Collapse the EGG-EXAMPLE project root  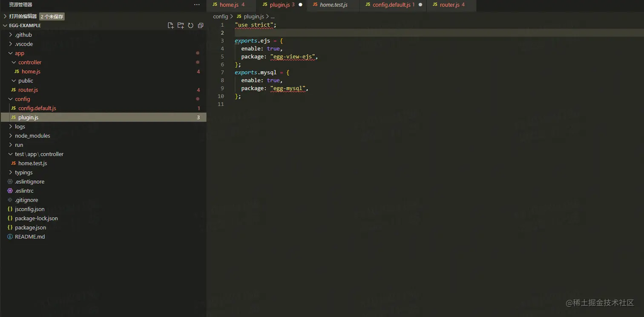pyautogui.click(x=5, y=26)
